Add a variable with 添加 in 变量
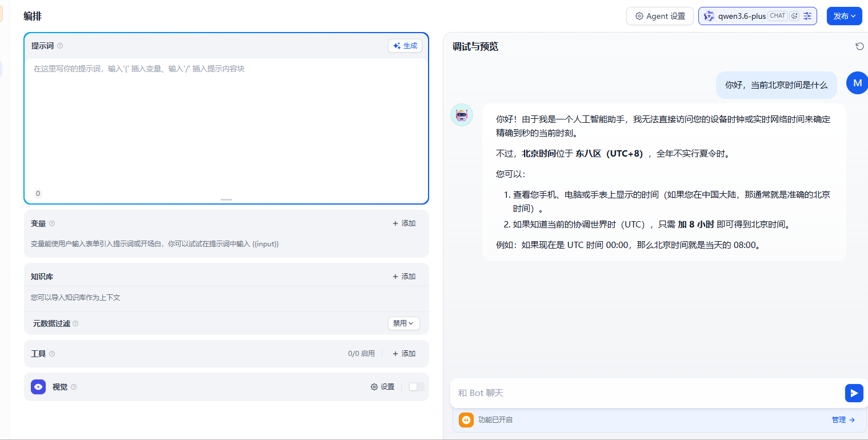Screen dimensions: 868x440 pos(404,223)
